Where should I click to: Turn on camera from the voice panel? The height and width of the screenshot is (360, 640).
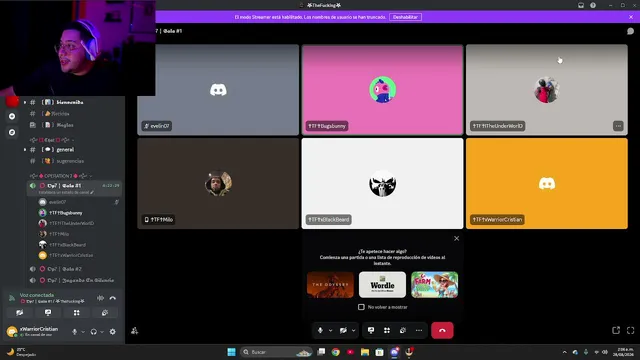(x=20, y=313)
